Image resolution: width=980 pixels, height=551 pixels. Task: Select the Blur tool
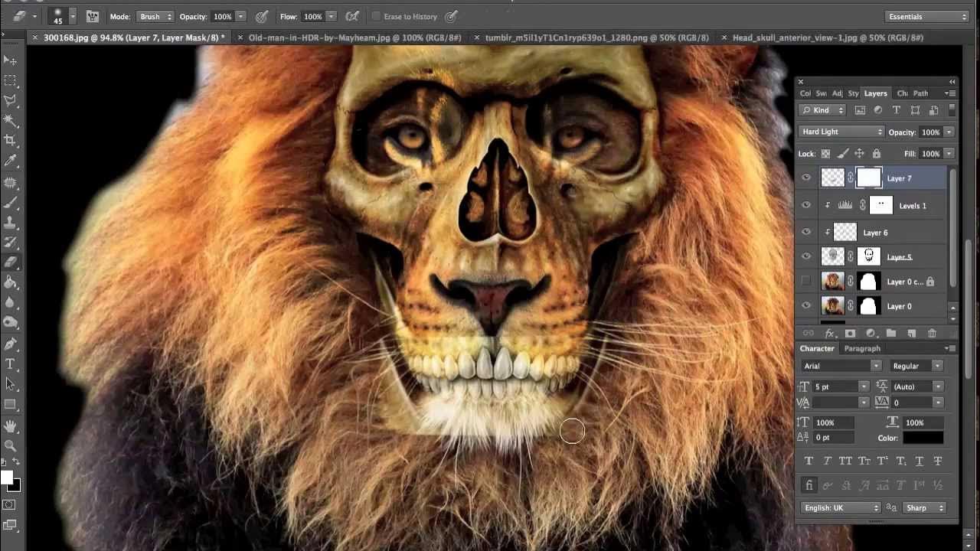coord(11,302)
